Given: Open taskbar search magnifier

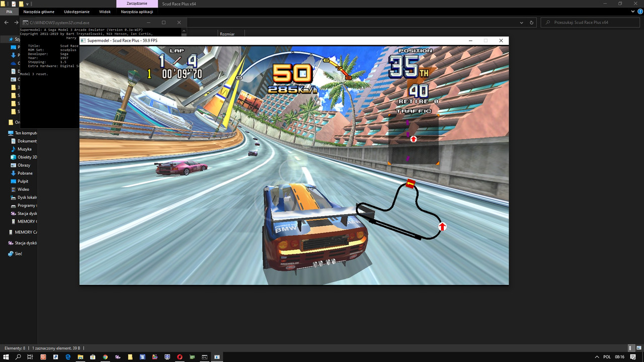Looking at the screenshot, I should click(x=18, y=357).
